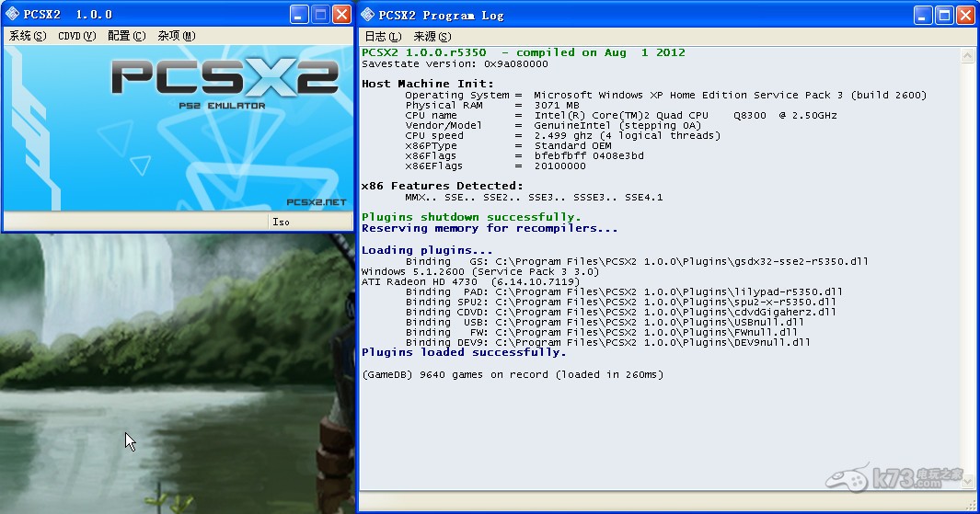Expand the 杂项(M) misc menu
The width and height of the screenshot is (980, 514).
point(176,36)
